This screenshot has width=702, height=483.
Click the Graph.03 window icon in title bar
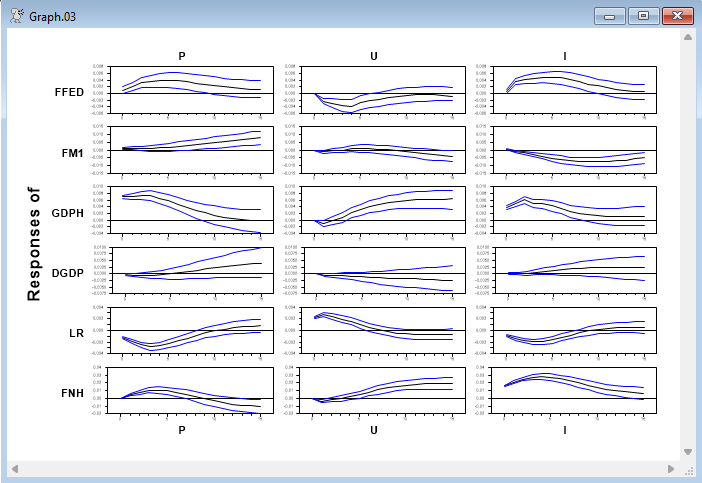(x=16, y=17)
